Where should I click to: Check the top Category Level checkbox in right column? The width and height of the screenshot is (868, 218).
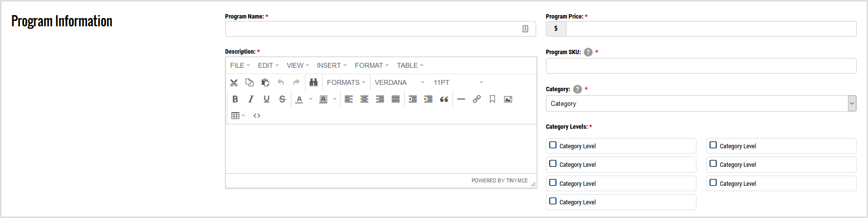(713, 145)
